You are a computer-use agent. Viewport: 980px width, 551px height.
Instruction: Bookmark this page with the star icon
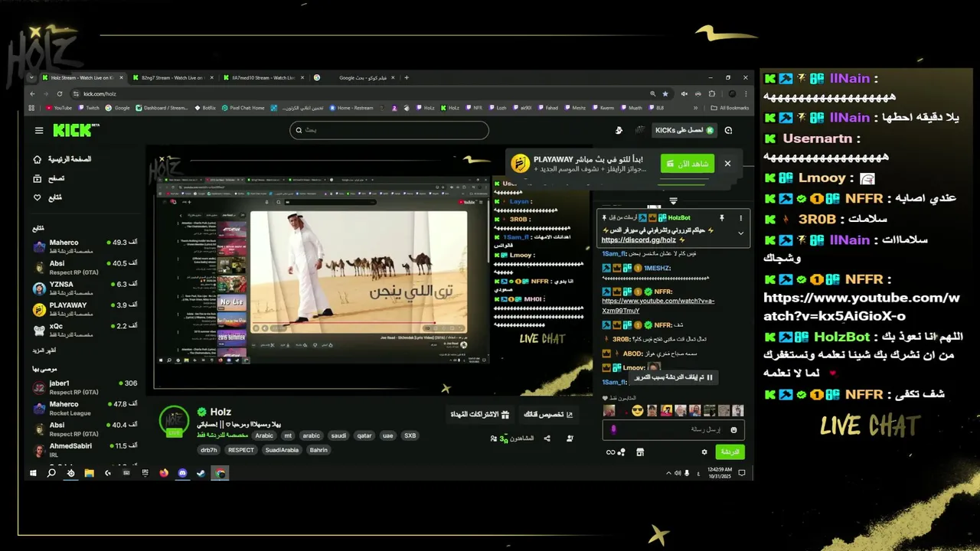coord(665,93)
